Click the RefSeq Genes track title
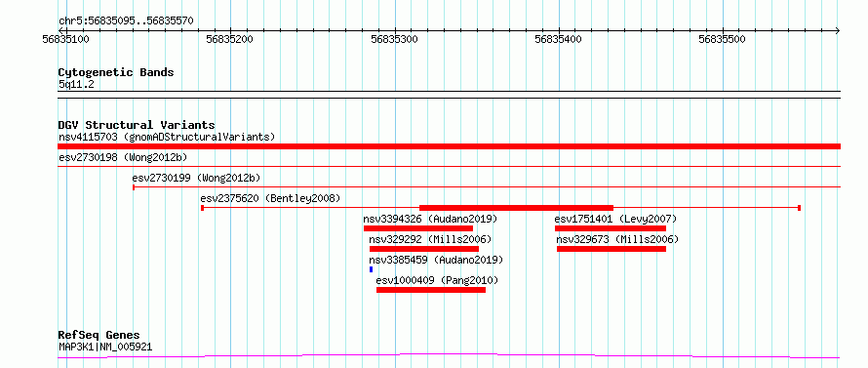 point(99,336)
